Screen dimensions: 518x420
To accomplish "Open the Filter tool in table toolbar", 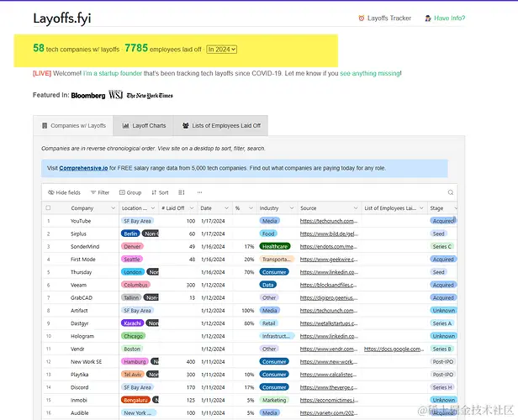I will coord(100,192).
